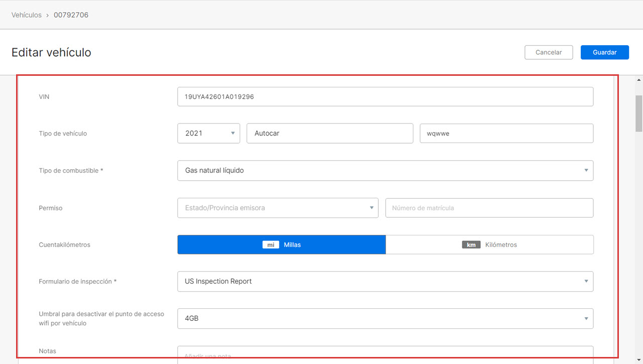
Task: Open the Formulario de inspección dropdown
Action: (x=385, y=281)
